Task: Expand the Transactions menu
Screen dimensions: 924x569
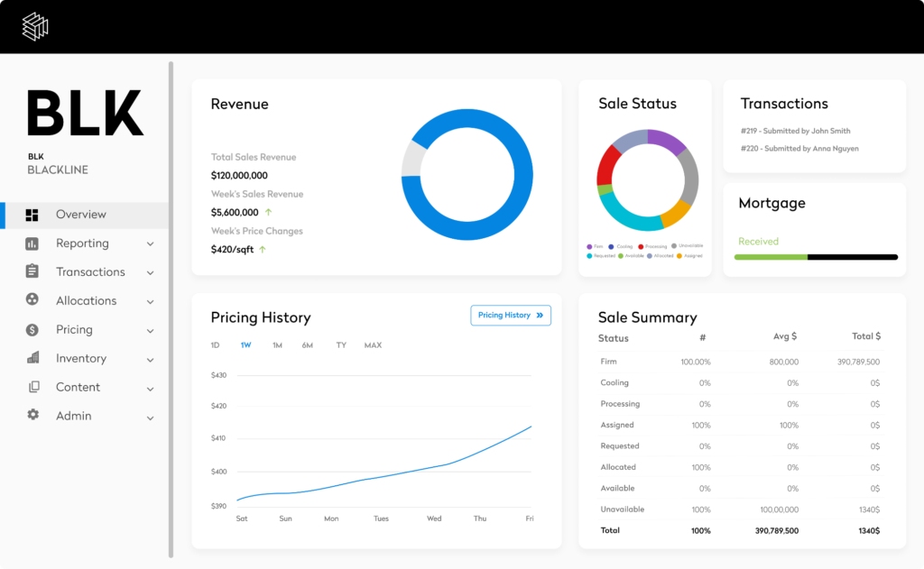Action: (x=150, y=271)
